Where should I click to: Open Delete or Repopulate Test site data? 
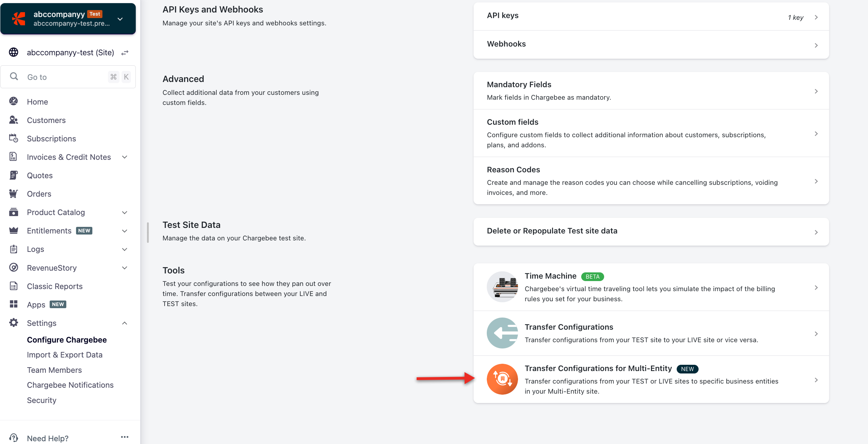tap(651, 231)
